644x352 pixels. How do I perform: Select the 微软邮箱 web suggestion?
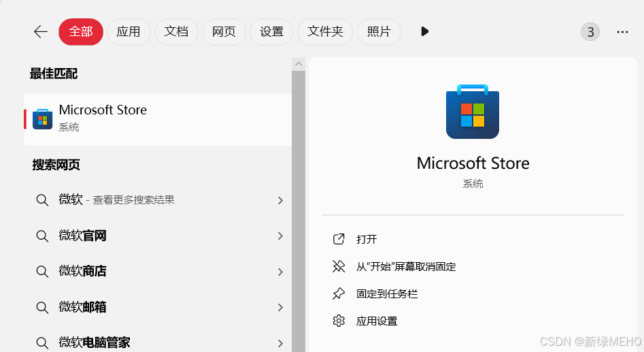click(158, 307)
